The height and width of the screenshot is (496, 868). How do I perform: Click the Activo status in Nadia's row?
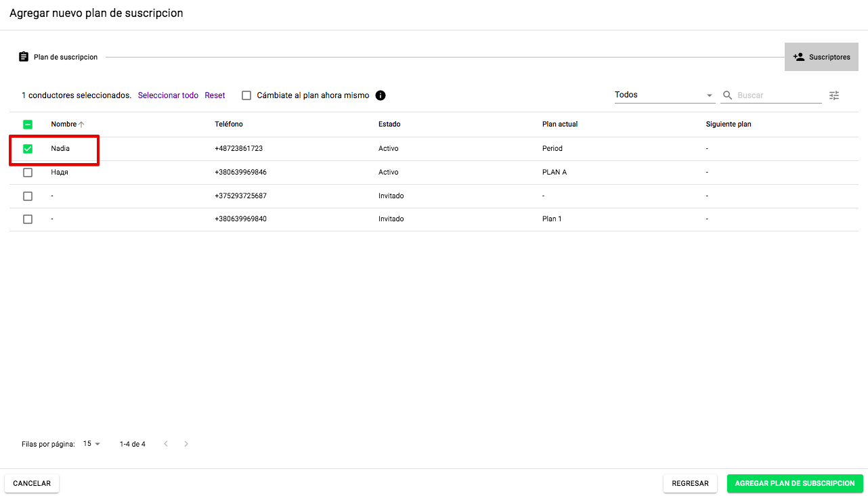(389, 148)
